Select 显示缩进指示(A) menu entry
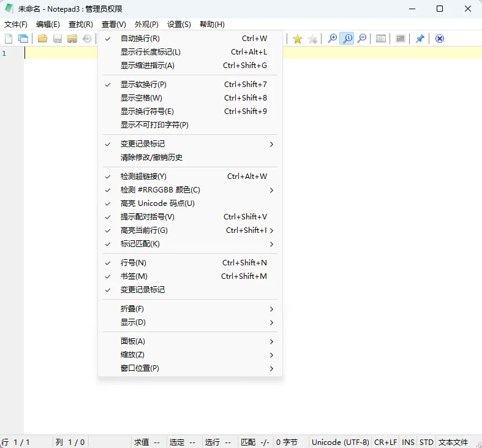Screen dimensions: 482x448 (x=190, y=66)
